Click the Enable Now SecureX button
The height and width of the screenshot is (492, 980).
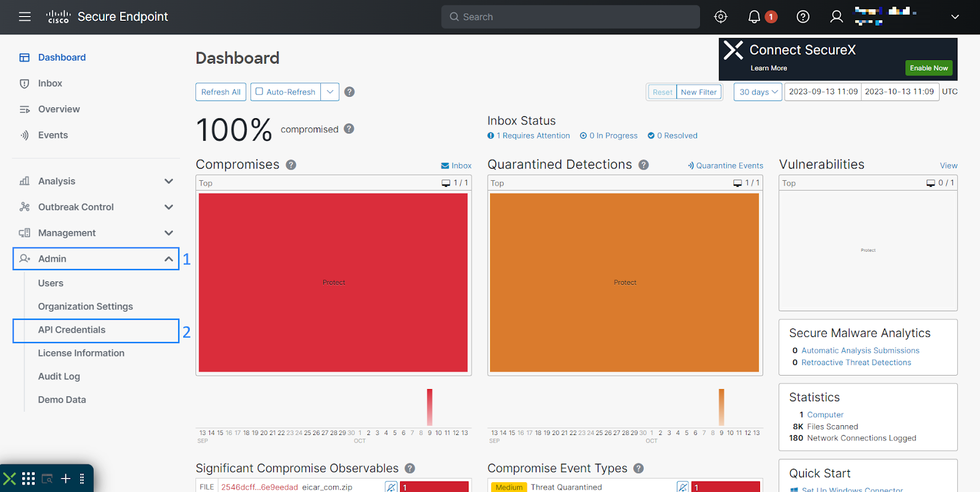pyautogui.click(x=928, y=68)
